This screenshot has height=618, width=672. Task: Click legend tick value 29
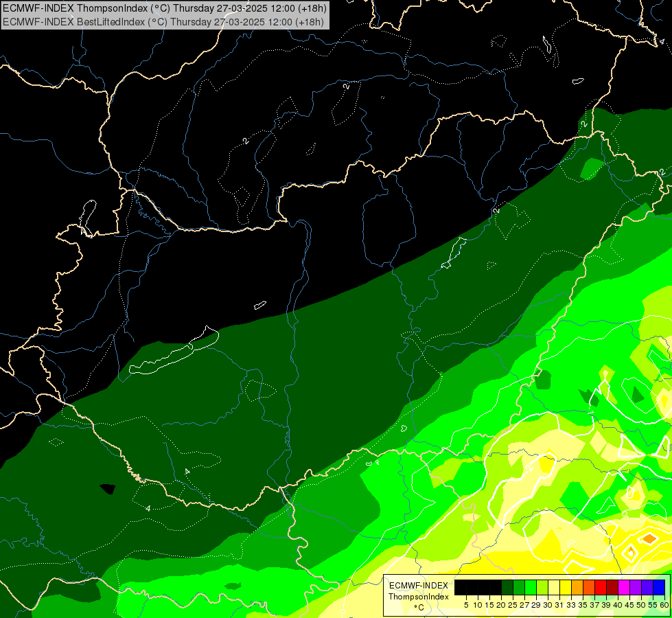tap(537, 605)
